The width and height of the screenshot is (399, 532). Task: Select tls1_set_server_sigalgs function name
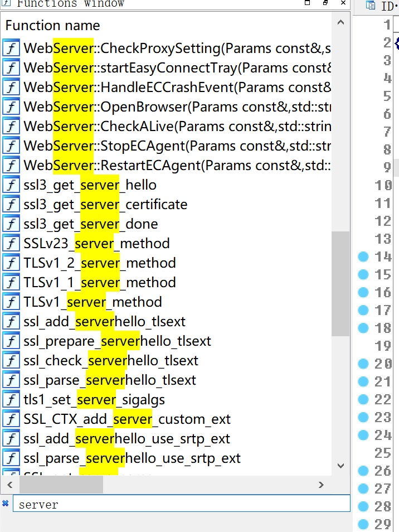point(94,400)
